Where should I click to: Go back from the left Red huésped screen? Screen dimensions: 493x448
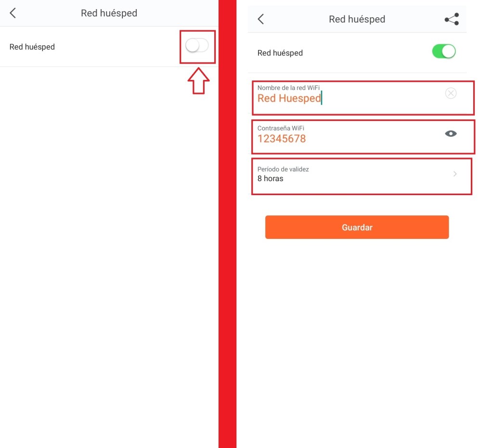(x=13, y=13)
